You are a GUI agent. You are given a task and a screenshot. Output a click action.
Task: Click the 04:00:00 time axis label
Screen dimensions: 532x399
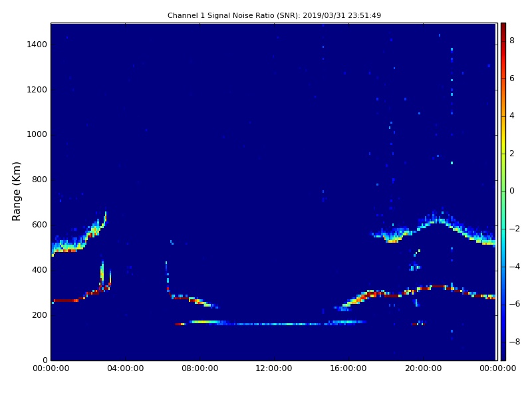pos(126,368)
